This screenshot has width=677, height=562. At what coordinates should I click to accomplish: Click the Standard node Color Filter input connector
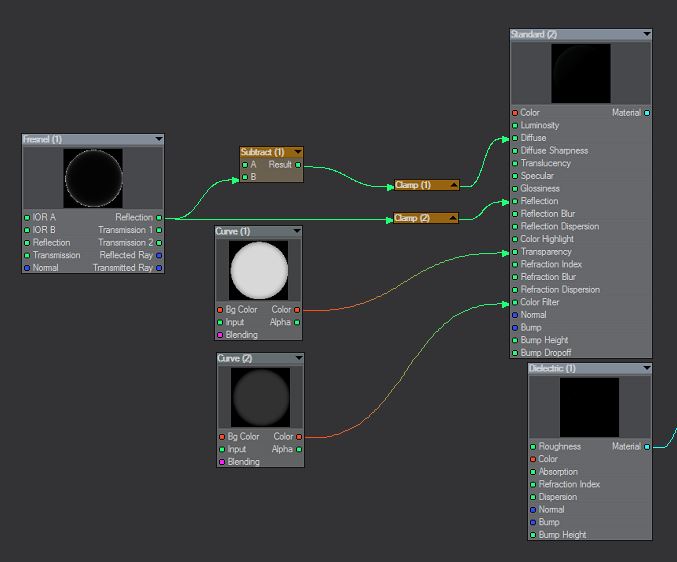(515, 302)
